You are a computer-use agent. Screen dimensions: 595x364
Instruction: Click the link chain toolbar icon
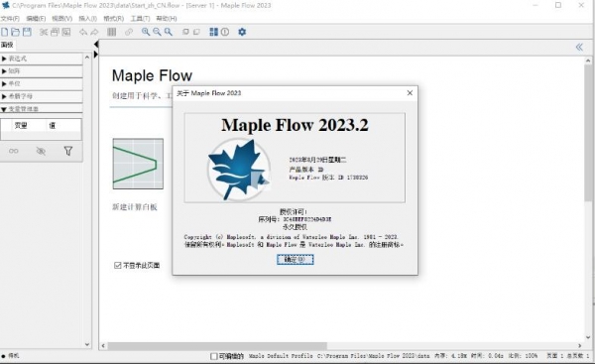point(129,32)
